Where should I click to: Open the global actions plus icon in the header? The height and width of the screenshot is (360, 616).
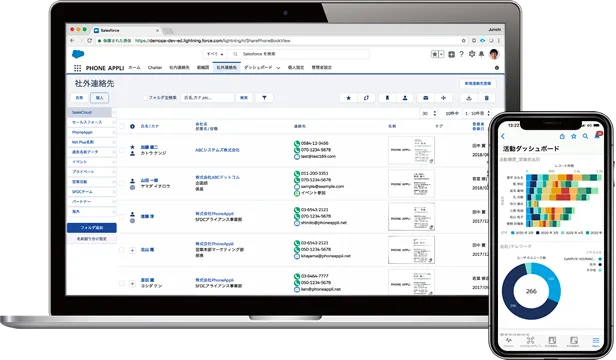click(451, 54)
